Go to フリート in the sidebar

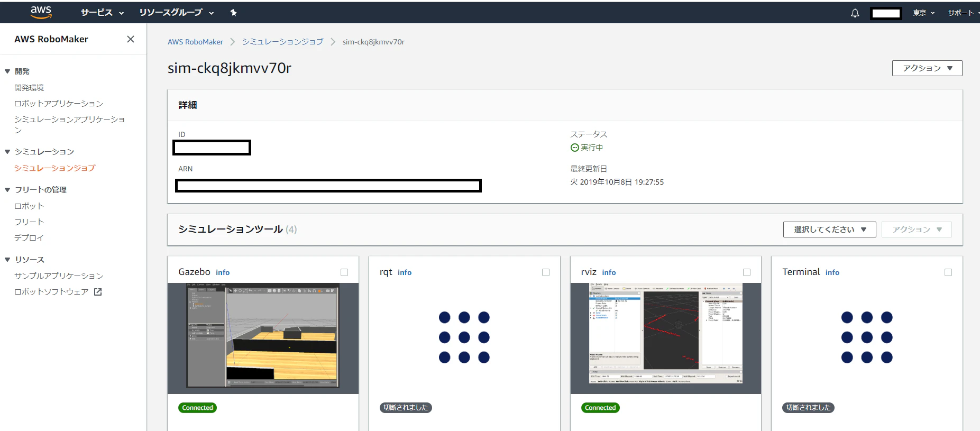[29, 222]
